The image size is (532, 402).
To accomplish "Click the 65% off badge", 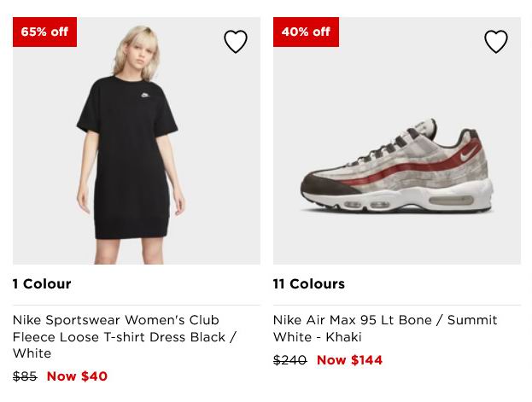I will 44,32.
